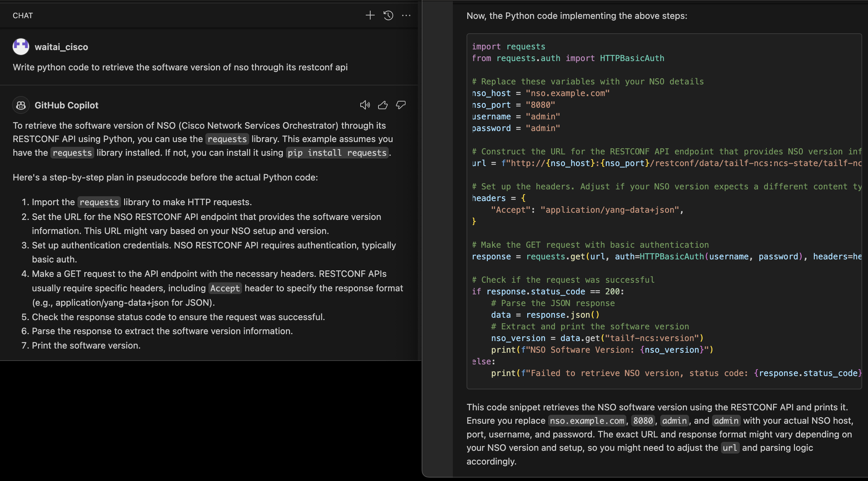Screen dimensions: 868x481
Task: Click the 'import requests' code line
Action: pos(508,47)
